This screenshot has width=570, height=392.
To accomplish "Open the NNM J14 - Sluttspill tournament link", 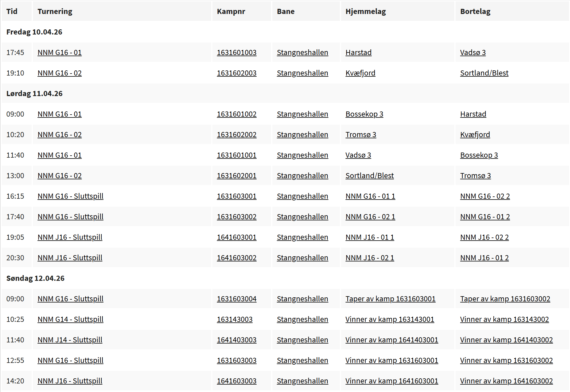I will (70, 340).
